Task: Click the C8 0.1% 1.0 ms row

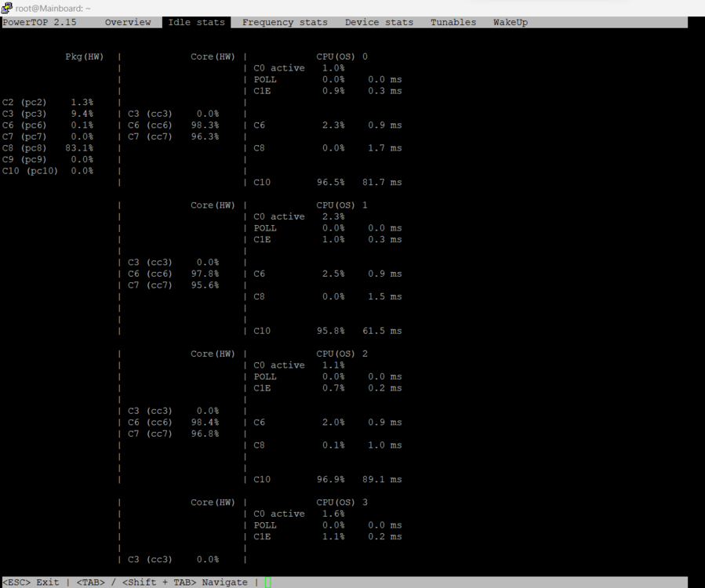Action: 328,445
